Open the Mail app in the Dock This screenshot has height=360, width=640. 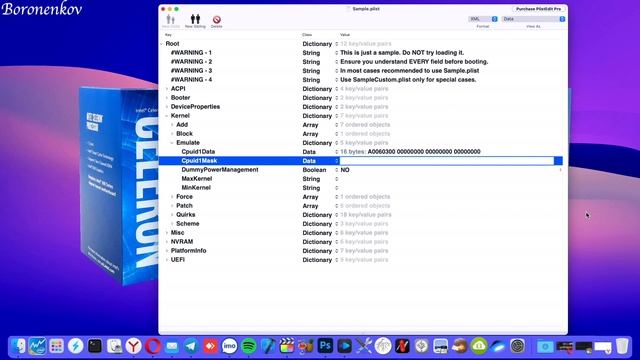[x=172, y=347]
